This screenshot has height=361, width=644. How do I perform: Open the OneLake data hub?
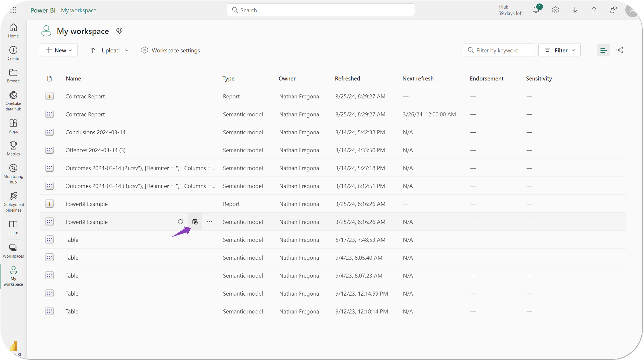13,101
